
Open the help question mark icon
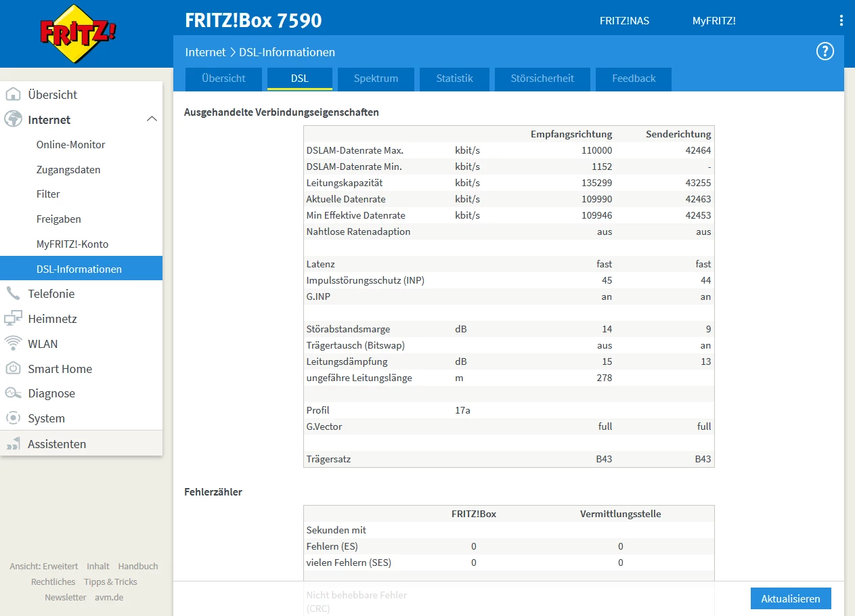[x=825, y=51]
